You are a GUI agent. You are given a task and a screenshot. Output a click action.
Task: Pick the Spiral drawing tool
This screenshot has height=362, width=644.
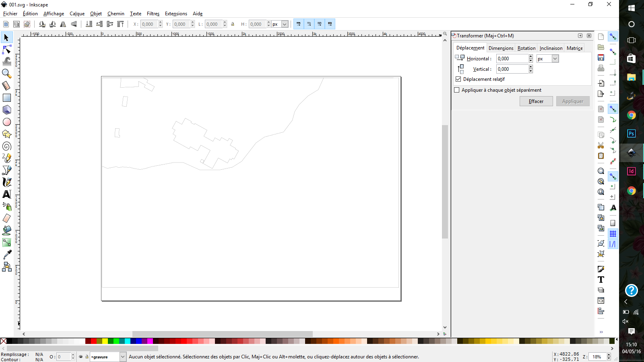pos(7,146)
